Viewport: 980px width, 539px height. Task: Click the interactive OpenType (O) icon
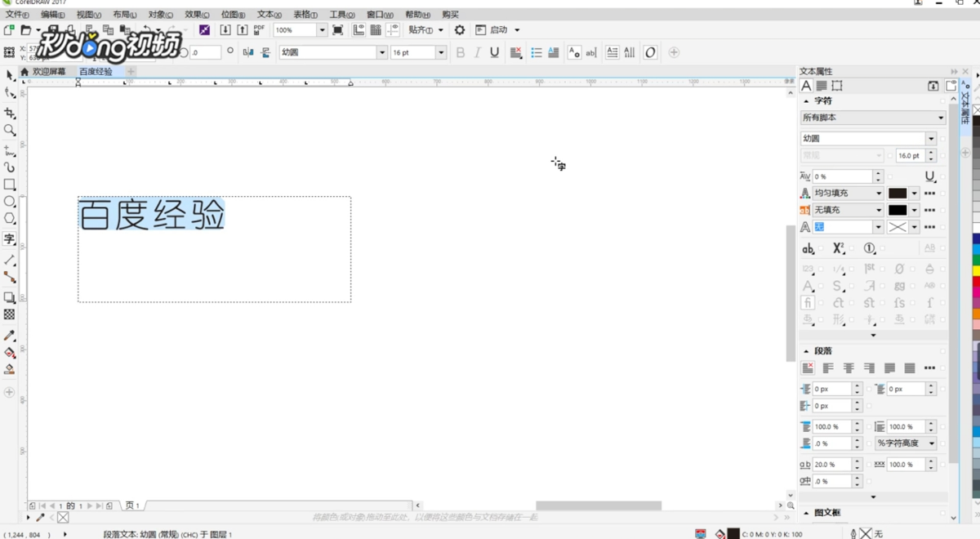(650, 52)
